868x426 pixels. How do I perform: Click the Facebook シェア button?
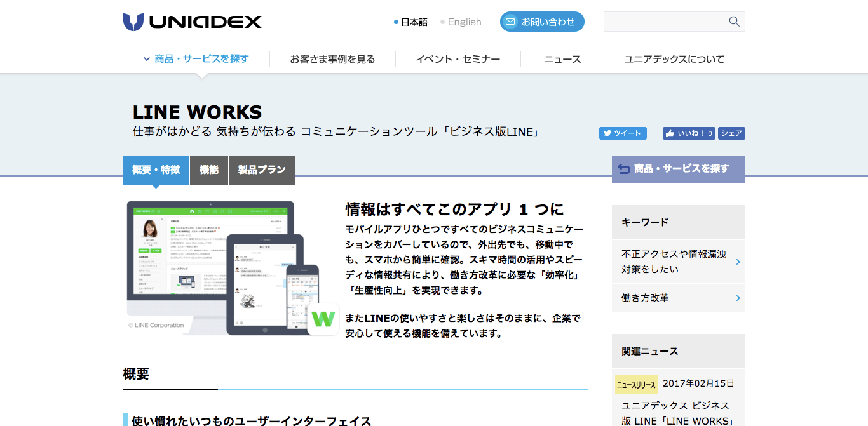(x=731, y=133)
